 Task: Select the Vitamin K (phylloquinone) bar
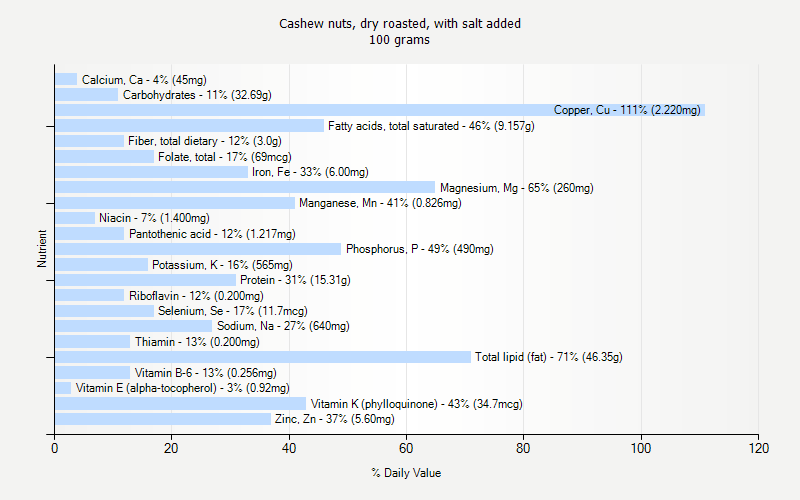180,404
